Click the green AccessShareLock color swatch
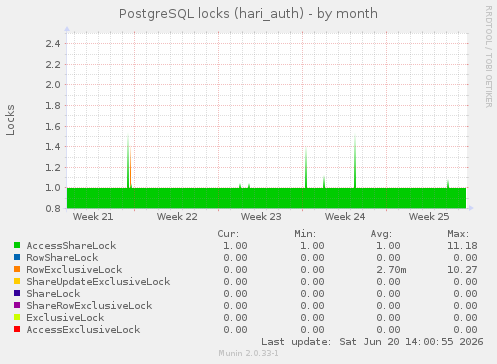Screen dimensions: 497x364 click(x=17, y=245)
